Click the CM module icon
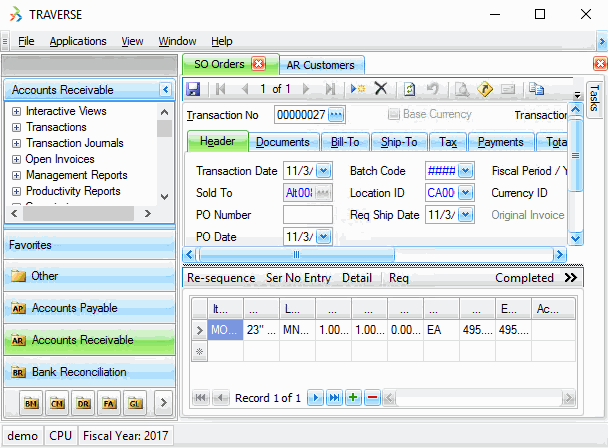 57,403
